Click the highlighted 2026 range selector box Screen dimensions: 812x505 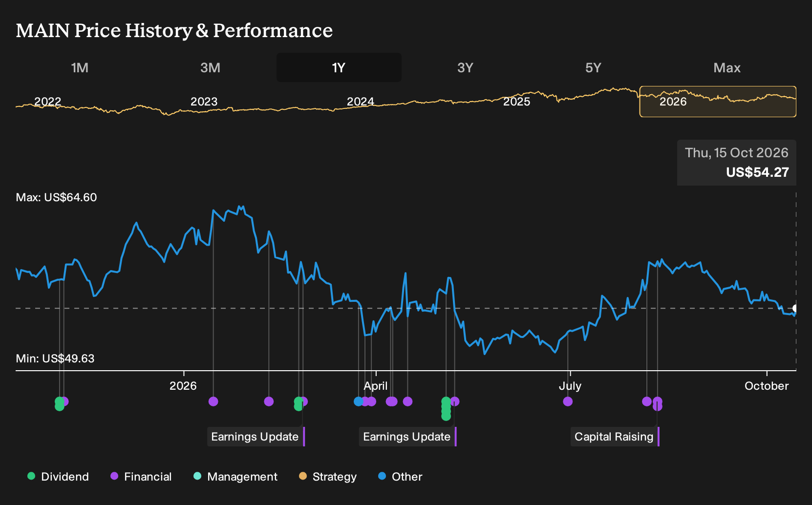pyautogui.click(x=718, y=102)
